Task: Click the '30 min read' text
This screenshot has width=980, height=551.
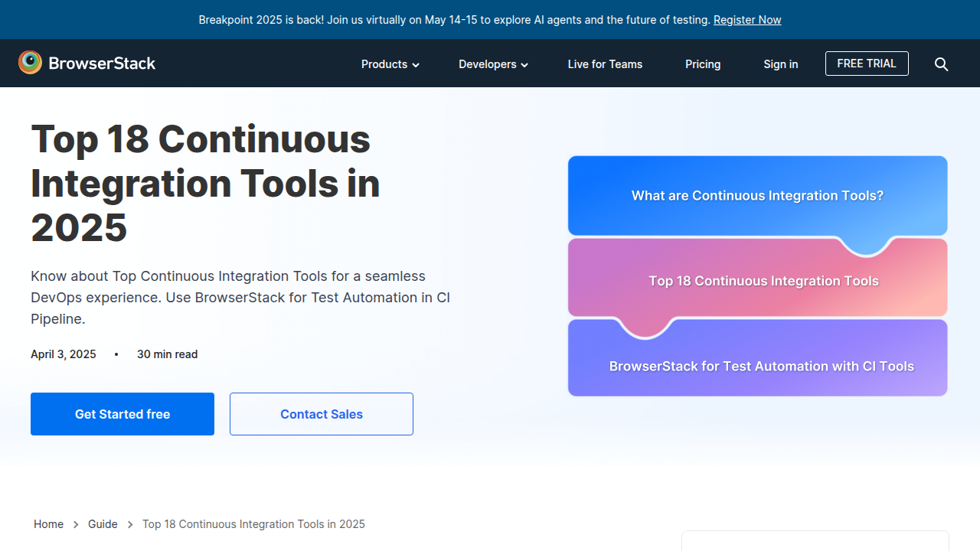Action: (168, 354)
